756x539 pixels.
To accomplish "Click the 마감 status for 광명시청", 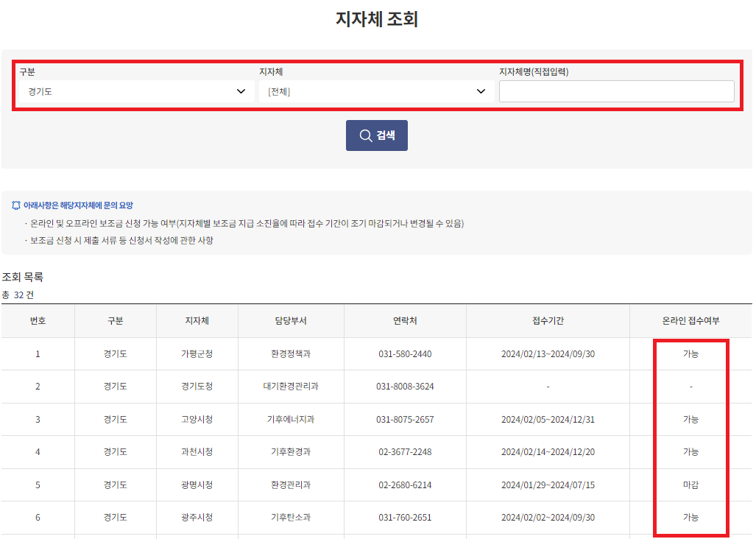I will (690, 485).
